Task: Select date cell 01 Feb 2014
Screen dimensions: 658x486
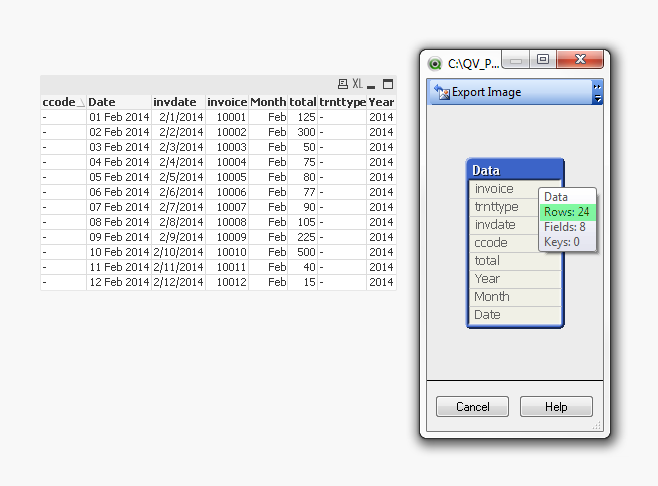Action: pyautogui.click(x=119, y=117)
